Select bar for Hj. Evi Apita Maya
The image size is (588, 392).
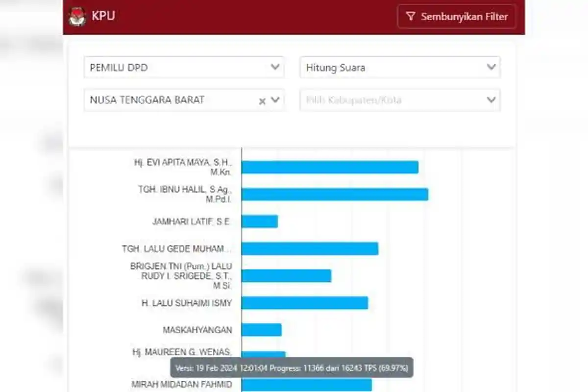[x=329, y=167]
